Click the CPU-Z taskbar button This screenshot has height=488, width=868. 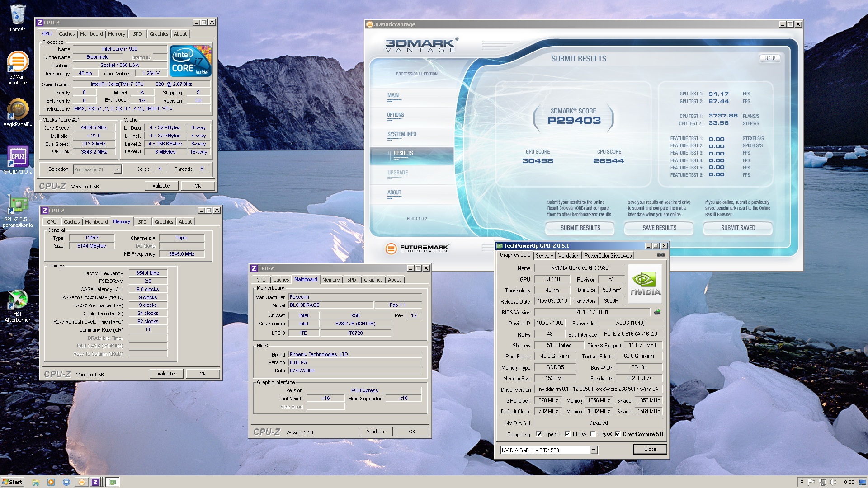coord(95,482)
